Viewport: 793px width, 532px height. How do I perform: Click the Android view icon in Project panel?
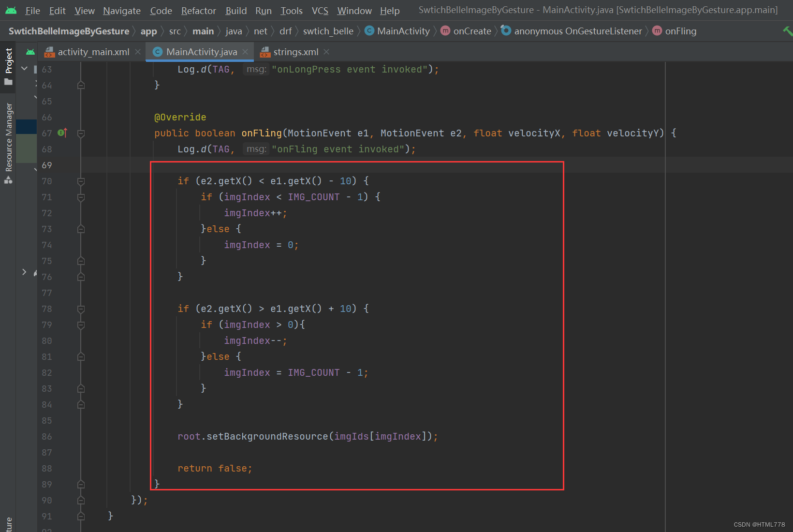[x=30, y=52]
